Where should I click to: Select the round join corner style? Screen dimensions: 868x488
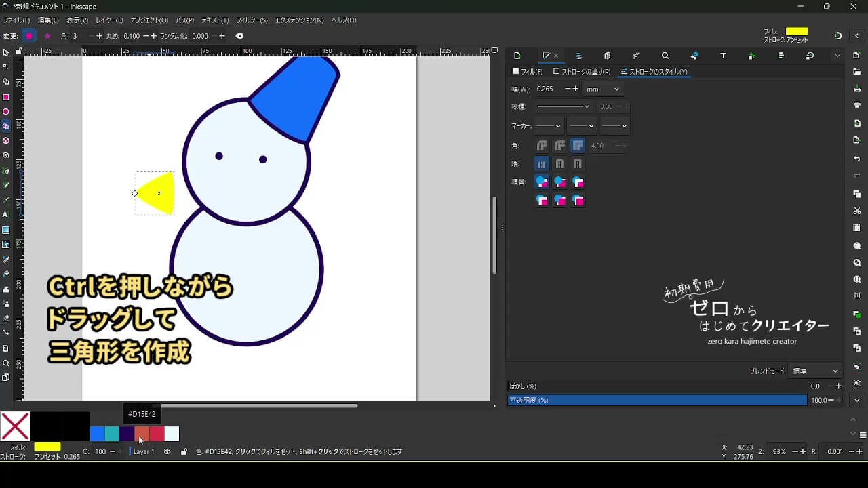559,146
